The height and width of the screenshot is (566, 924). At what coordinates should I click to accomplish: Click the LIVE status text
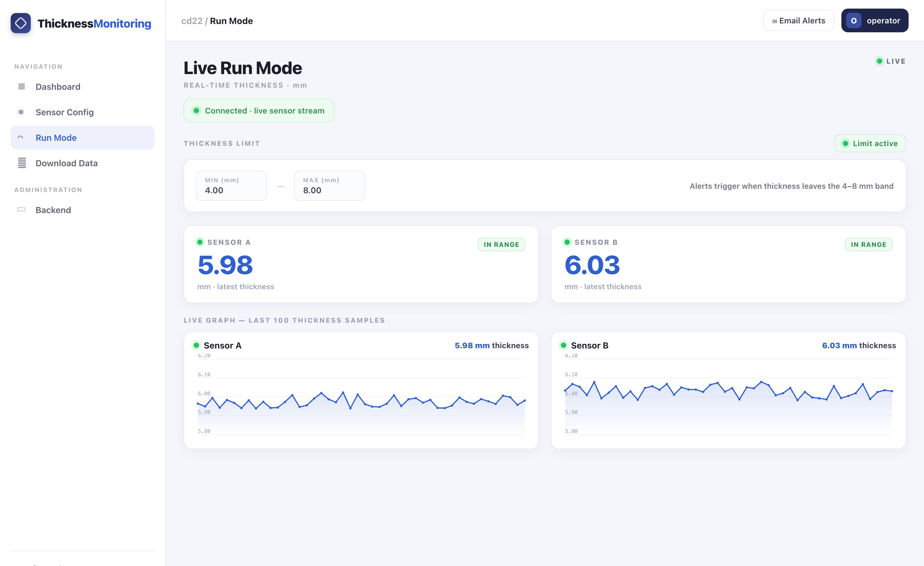tap(896, 61)
